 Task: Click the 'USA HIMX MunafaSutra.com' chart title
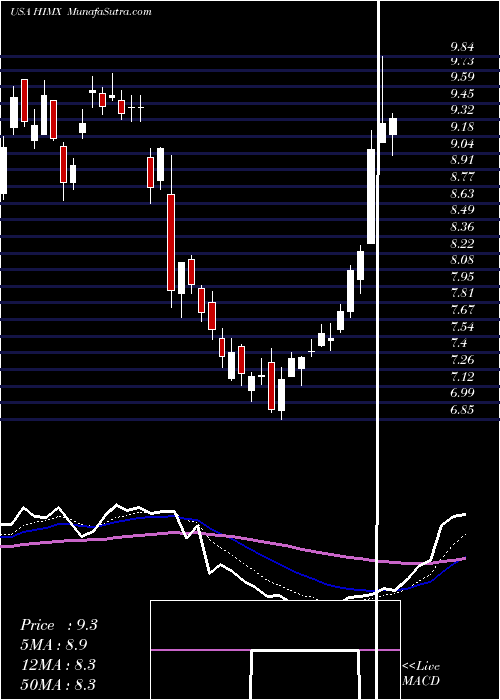pyautogui.click(x=81, y=12)
